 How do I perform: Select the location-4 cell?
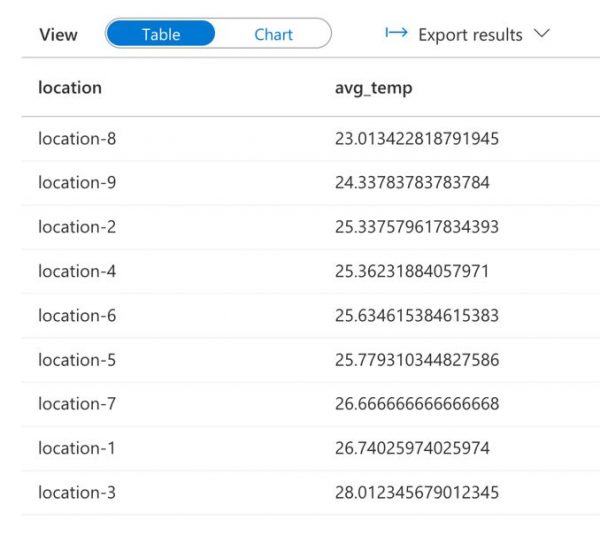point(77,271)
